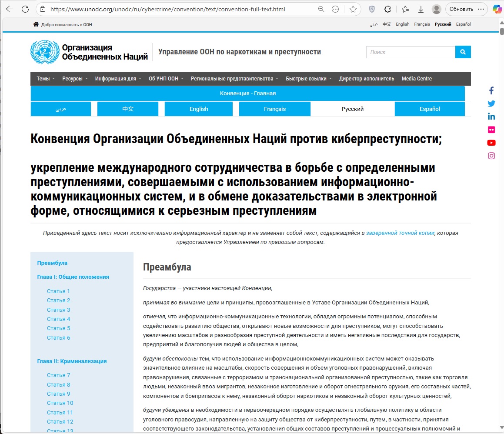This screenshot has width=504, height=434.
Task: Open the browser extensions puzzle icon
Action: click(387, 9)
